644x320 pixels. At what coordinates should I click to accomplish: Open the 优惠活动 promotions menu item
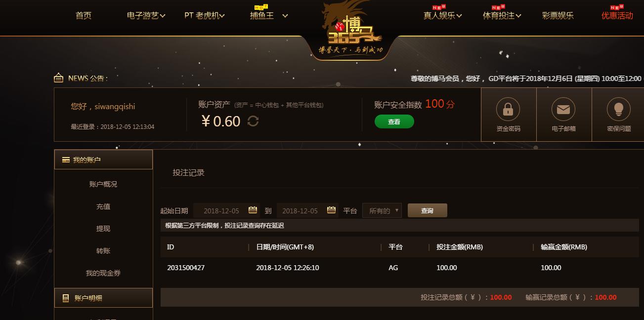617,15
